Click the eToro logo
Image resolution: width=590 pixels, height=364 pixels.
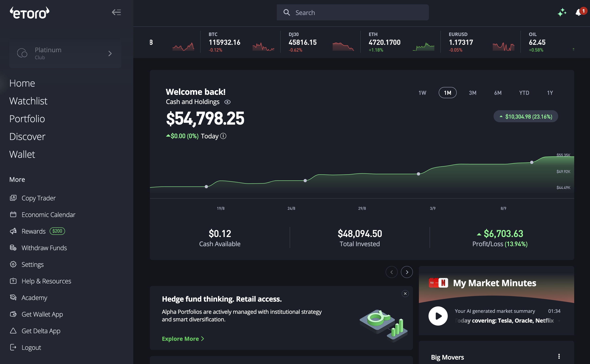29,13
